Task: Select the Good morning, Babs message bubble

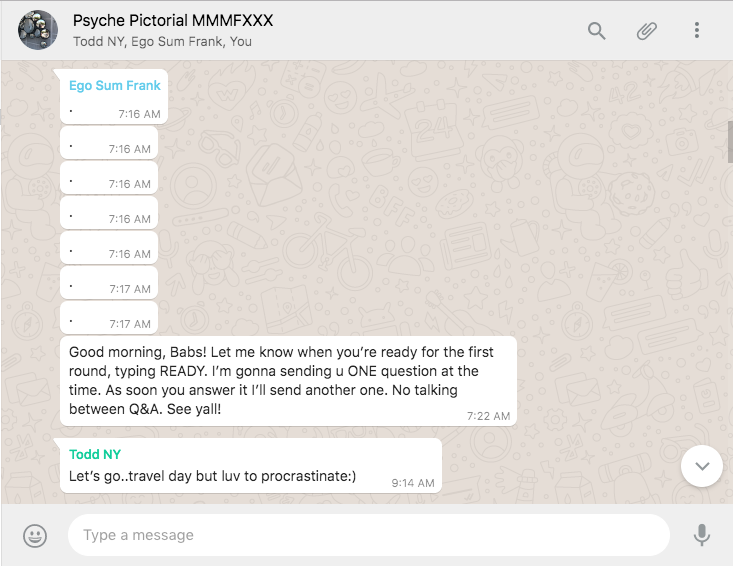Action: coord(288,381)
